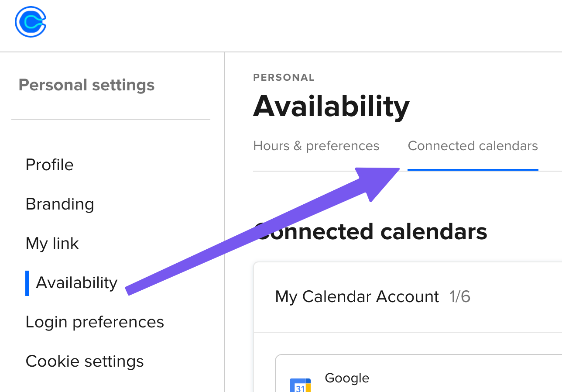Open the My link settings

click(52, 243)
